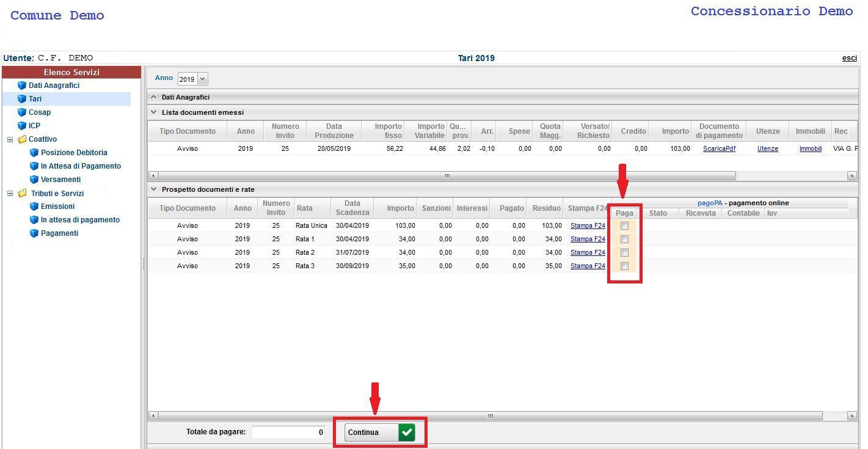
Task: Click the esci logout link
Action: click(x=849, y=58)
